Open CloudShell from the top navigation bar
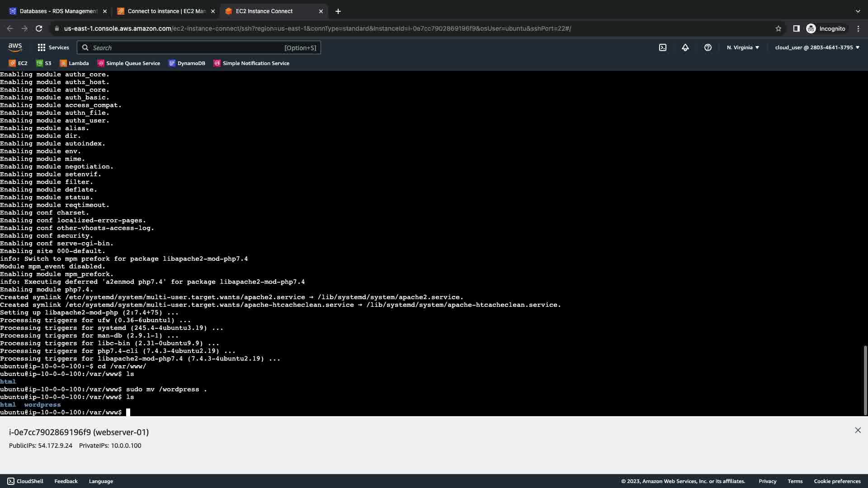 (662, 47)
